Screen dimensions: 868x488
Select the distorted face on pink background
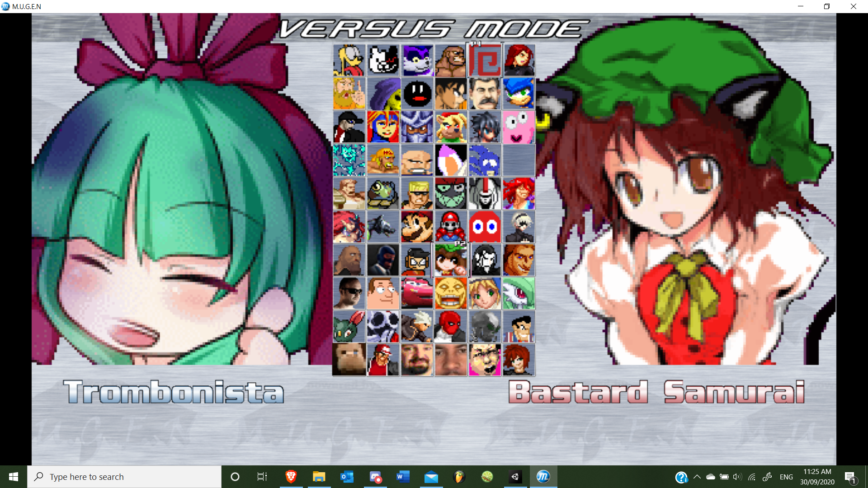(485, 361)
